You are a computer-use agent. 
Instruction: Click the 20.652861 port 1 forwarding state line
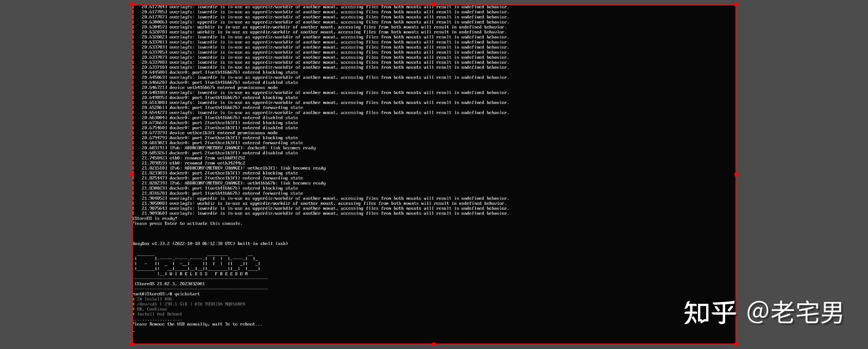coord(218,108)
